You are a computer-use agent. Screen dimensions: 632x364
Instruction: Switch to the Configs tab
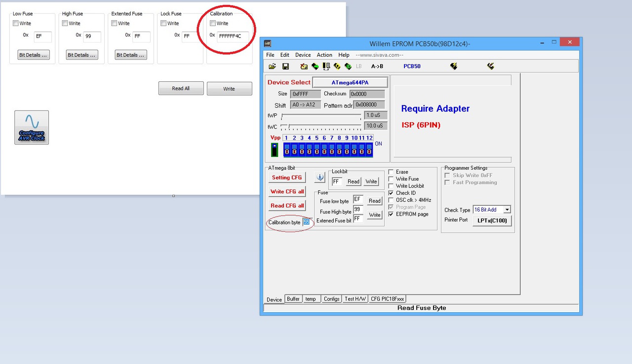click(332, 299)
